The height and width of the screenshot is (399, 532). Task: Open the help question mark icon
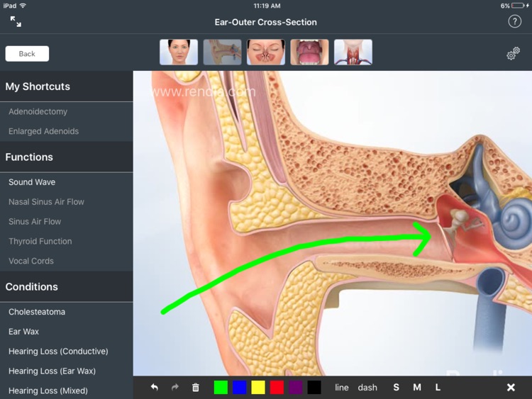[x=514, y=21]
